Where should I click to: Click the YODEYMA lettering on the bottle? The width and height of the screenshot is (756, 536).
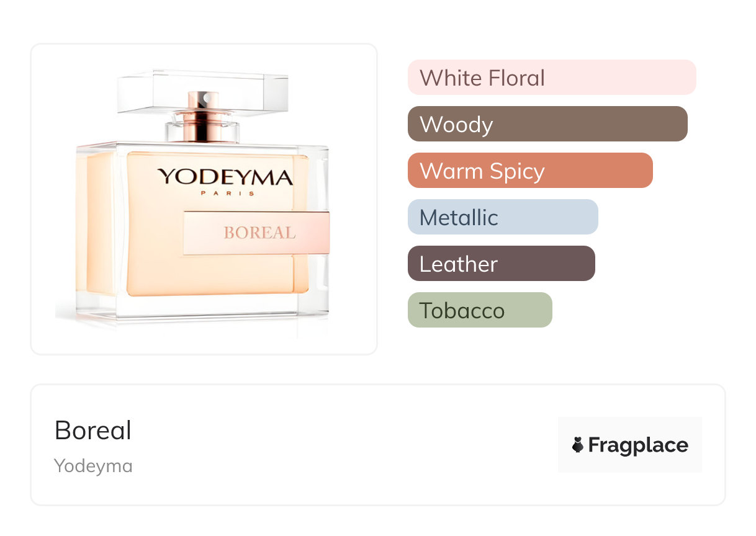click(x=224, y=177)
